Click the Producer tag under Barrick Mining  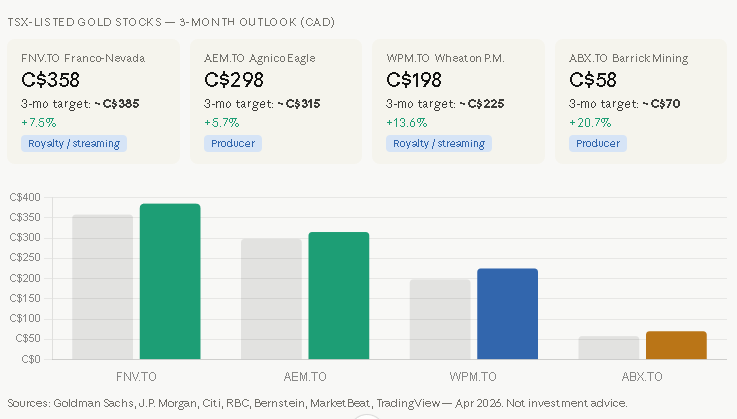[x=598, y=143]
